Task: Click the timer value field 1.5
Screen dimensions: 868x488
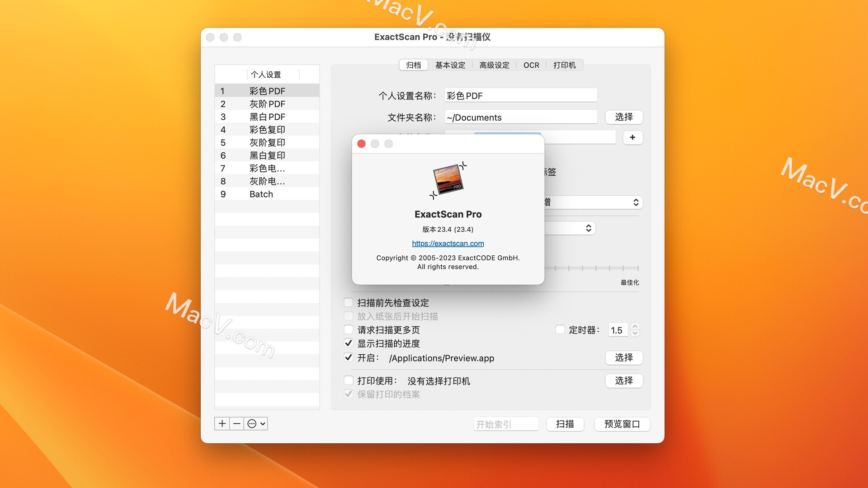Action: point(618,330)
